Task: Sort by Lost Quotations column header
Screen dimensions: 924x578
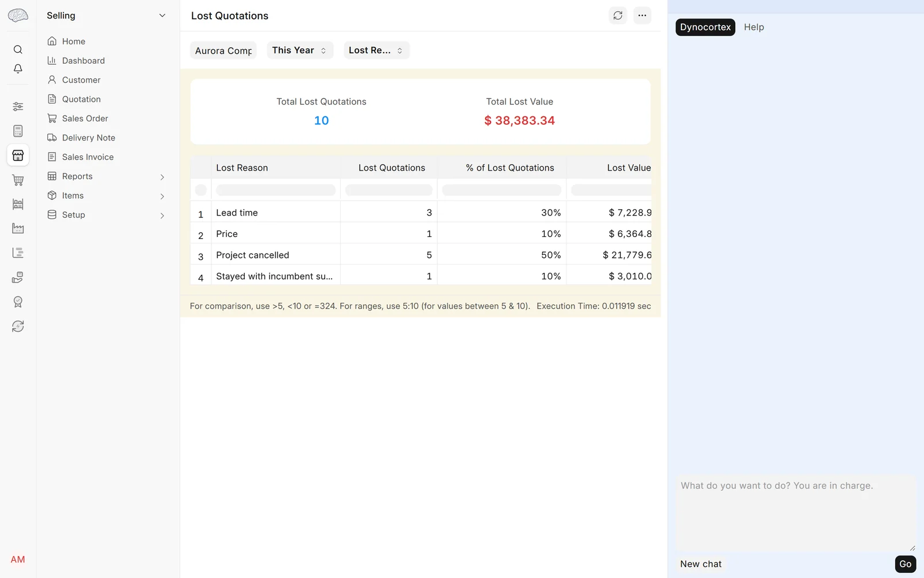Action: [x=392, y=168]
